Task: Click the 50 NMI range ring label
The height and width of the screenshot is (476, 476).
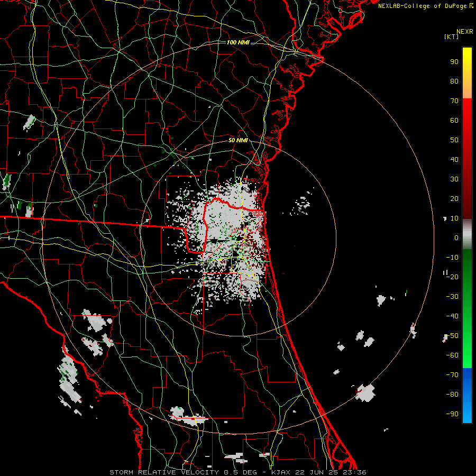Action: pos(238,140)
